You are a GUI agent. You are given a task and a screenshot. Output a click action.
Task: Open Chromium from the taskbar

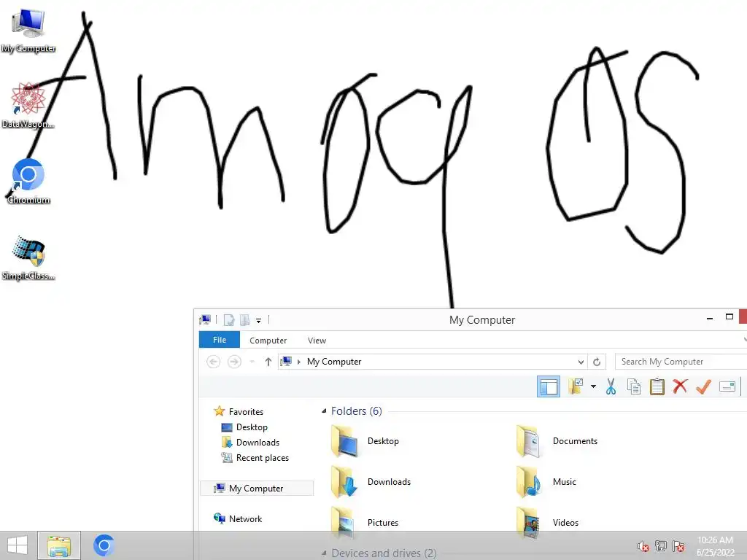[104, 545]
